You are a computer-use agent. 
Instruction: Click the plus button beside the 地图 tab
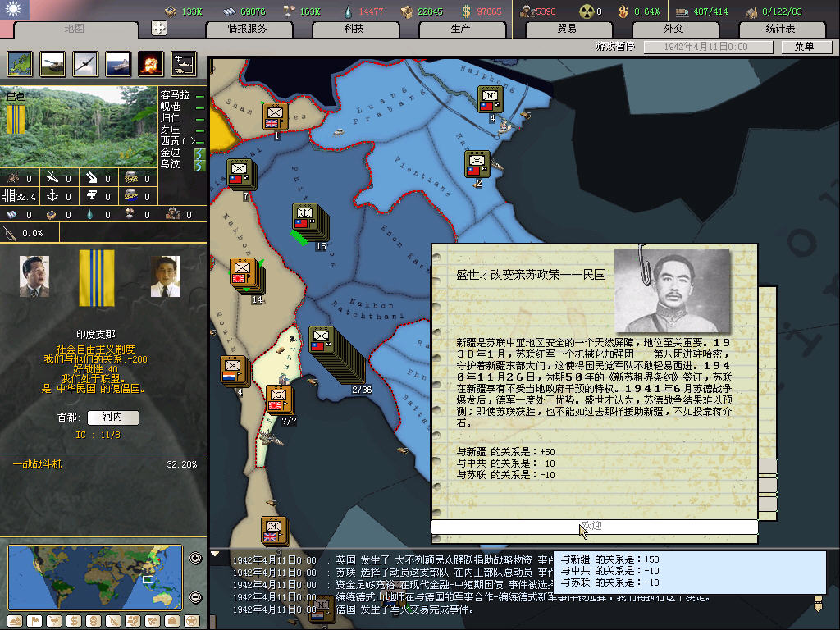(159, 28)
